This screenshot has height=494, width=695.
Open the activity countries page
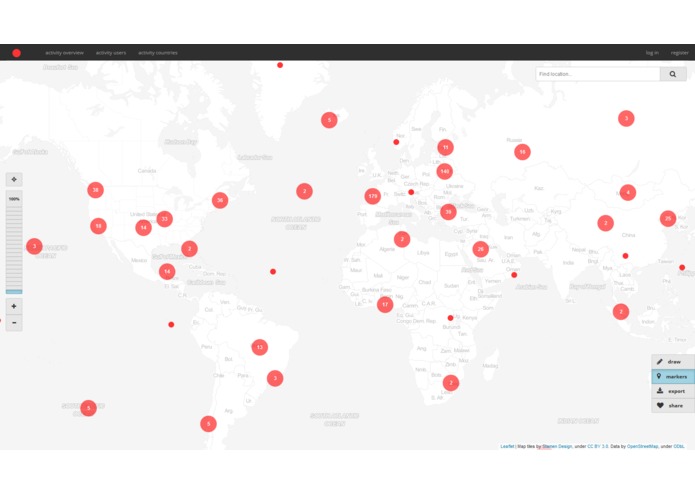click(x=158, y=53)
